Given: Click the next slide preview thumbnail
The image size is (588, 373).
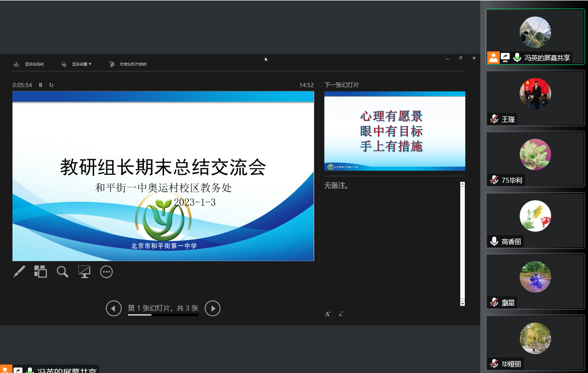Looking at the screenshot, I should (394, 131).
